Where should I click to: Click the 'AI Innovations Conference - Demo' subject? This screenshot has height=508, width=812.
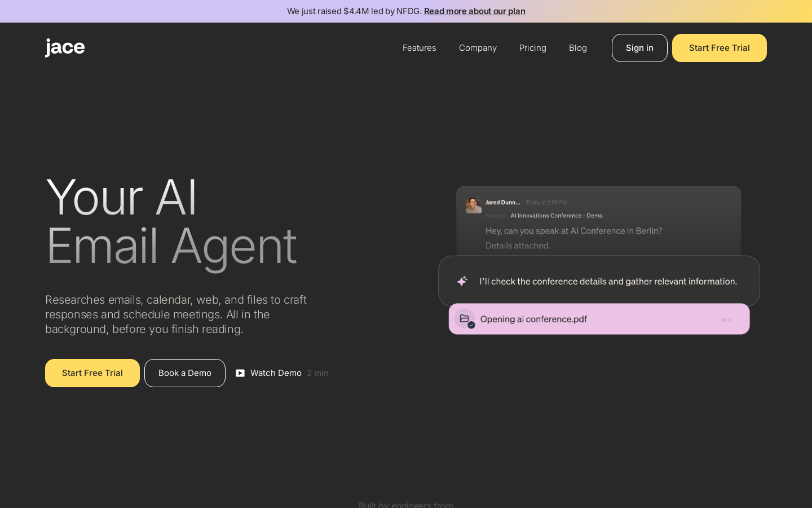click(x=557, y=216)
